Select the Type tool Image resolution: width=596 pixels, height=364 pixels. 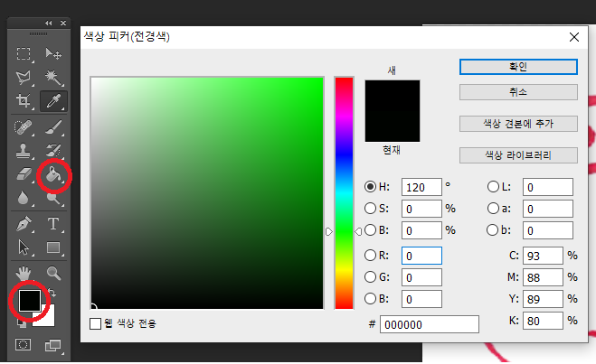(x=53, y=224)
